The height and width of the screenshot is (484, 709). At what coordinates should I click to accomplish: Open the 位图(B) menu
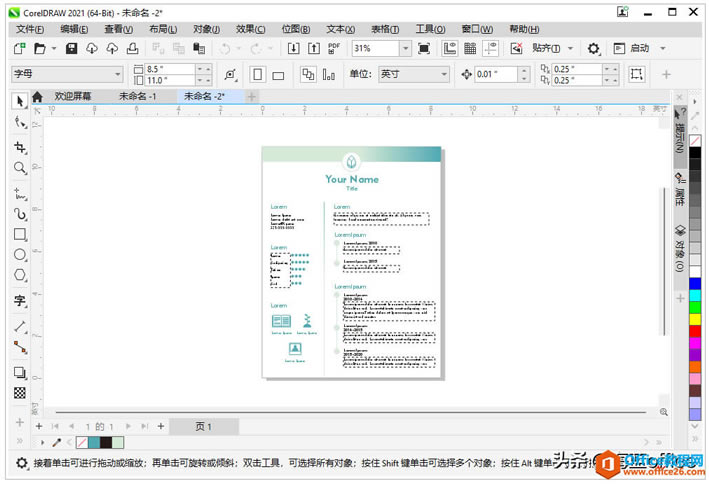pos(296,29)
